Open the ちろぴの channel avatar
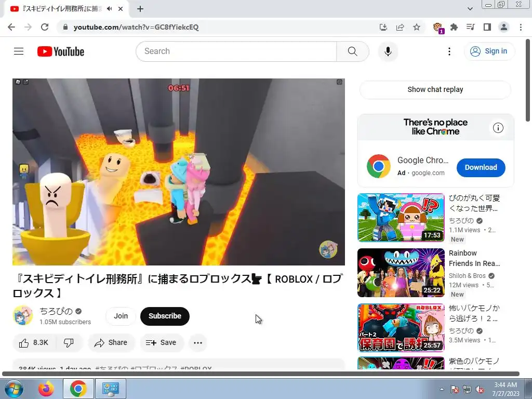Screen dimensions: 532x399 pos(23,315)
